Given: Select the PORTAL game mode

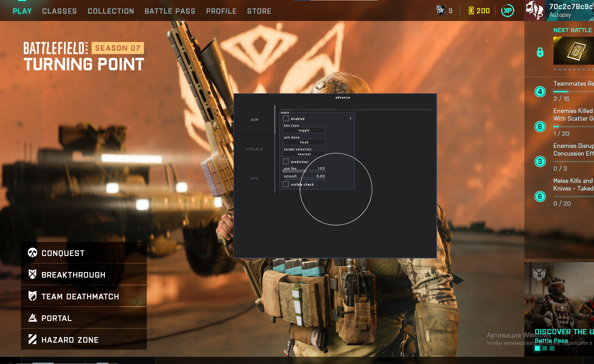Looking at the screenshot, I should coord(84,318).
